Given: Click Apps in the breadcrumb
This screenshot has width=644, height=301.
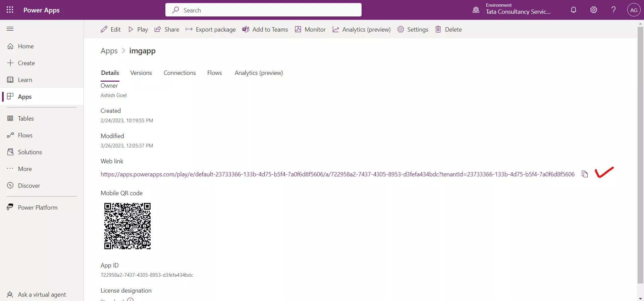Looking at the screenshot, I should point(109,51).
